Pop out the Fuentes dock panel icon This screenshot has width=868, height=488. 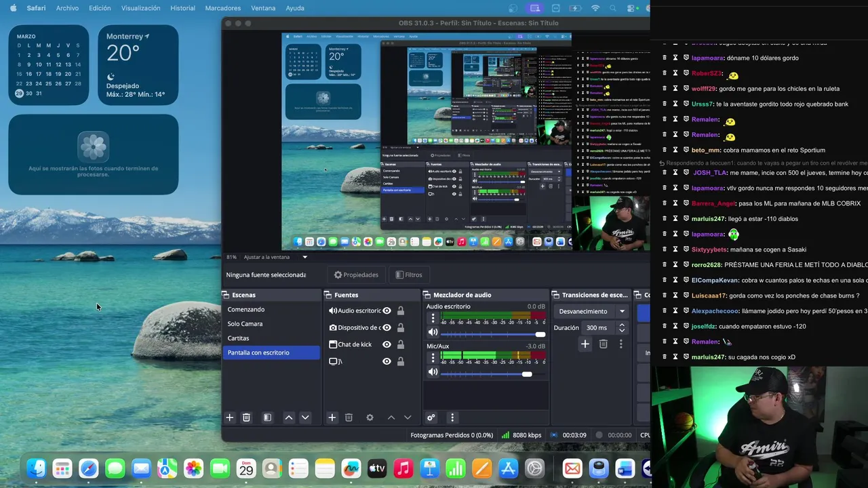click(328, 295)
